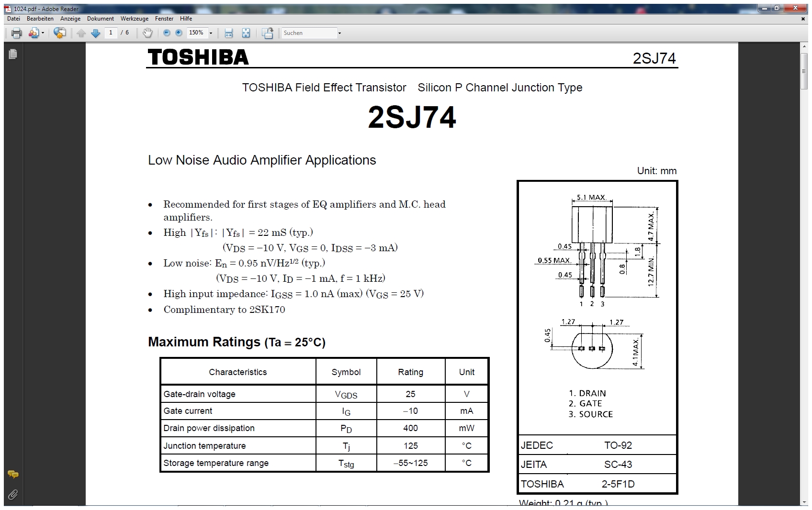812x510 pixels.
Task: Show the Pages panel in sidebar
Action: (x=13, y=54)
